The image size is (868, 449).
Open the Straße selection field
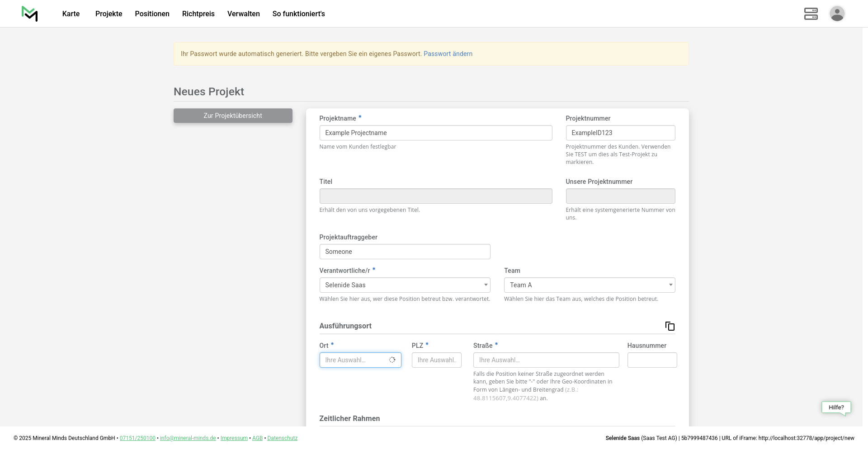pos(546,360)
